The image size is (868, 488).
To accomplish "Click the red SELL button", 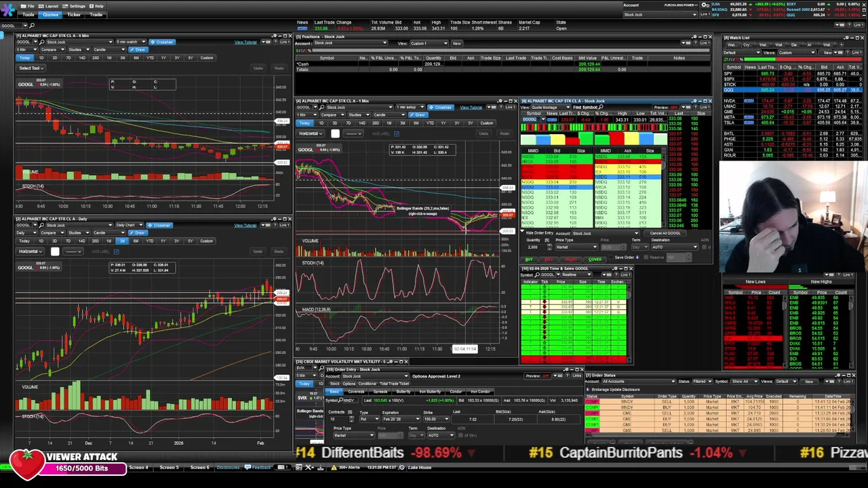I will [x=549, y=260].
